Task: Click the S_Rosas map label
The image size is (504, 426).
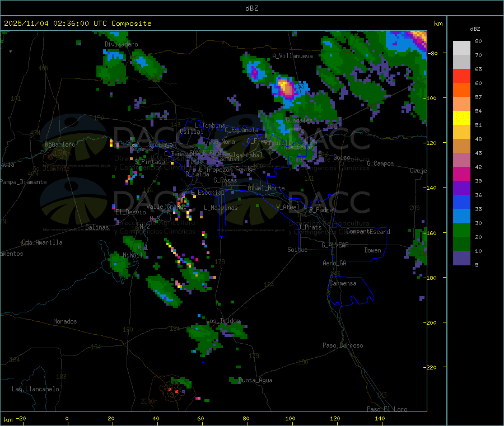Action: point(225,180)
